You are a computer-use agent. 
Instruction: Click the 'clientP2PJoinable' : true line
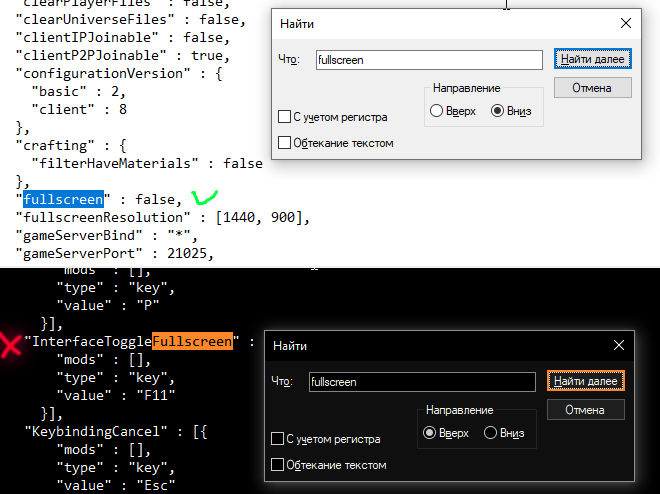point(122,55)
